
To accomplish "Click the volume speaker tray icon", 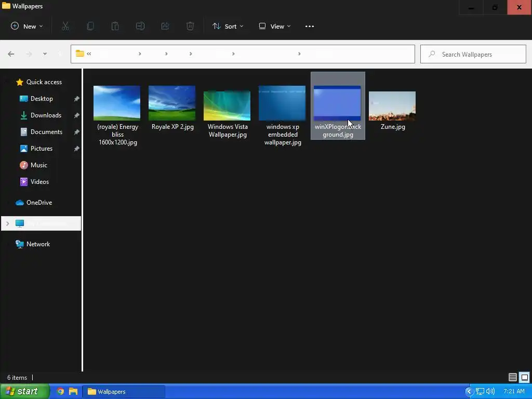I will (490, 392).
